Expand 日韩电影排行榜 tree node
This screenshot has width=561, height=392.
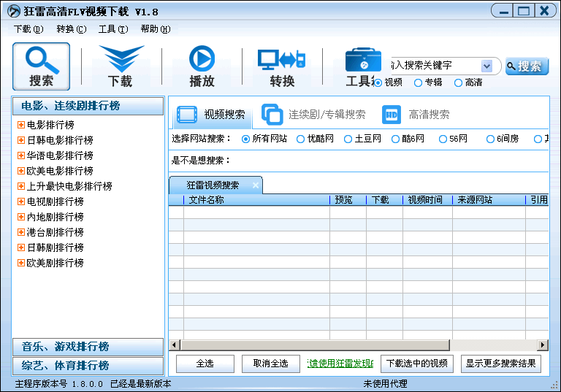click(x=21, y=140)
